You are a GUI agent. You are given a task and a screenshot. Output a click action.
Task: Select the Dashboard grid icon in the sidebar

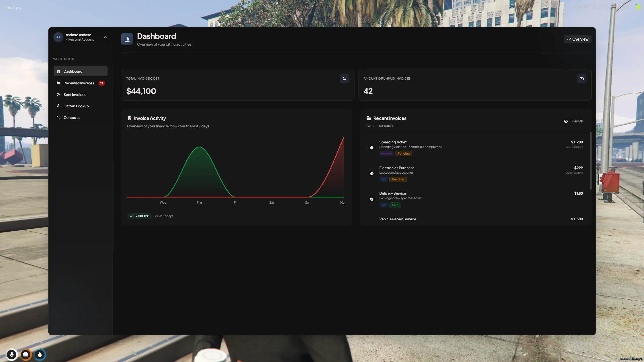[59, 71]
